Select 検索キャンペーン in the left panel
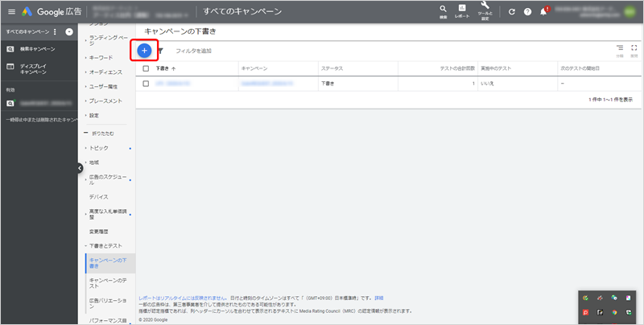644x325 pixels. [39, 49]
